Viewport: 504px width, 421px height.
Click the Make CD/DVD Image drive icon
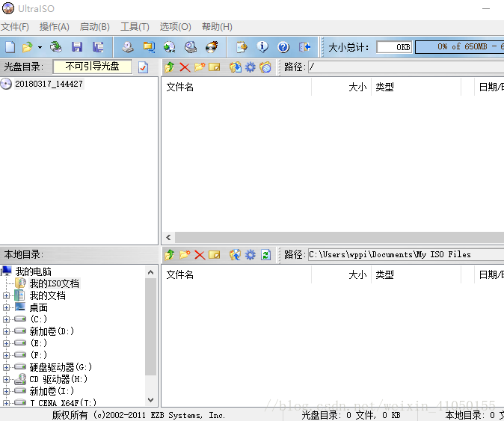pos(128,47)
